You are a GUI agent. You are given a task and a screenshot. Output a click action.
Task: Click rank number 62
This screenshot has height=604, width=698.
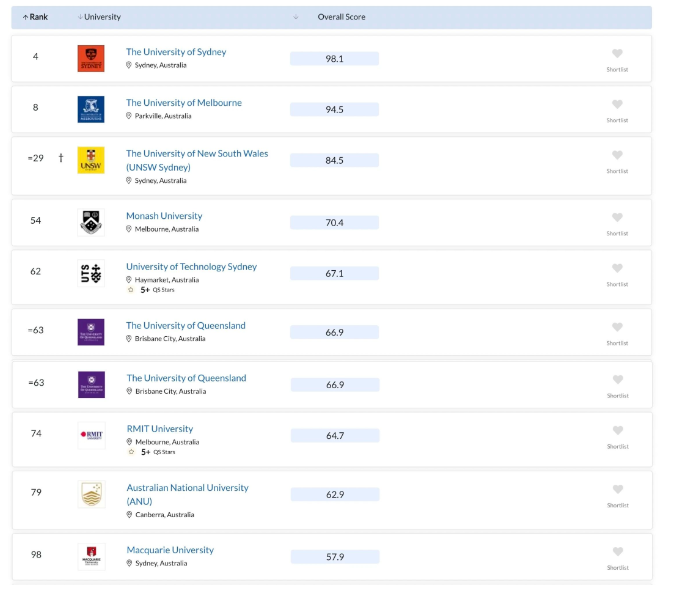[x=36, y=271]
